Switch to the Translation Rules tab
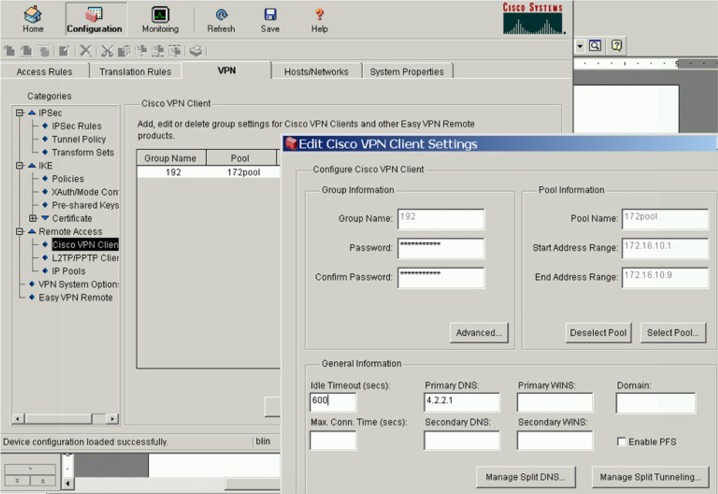This screenshot has height=494, width=718. pos(136,71)
